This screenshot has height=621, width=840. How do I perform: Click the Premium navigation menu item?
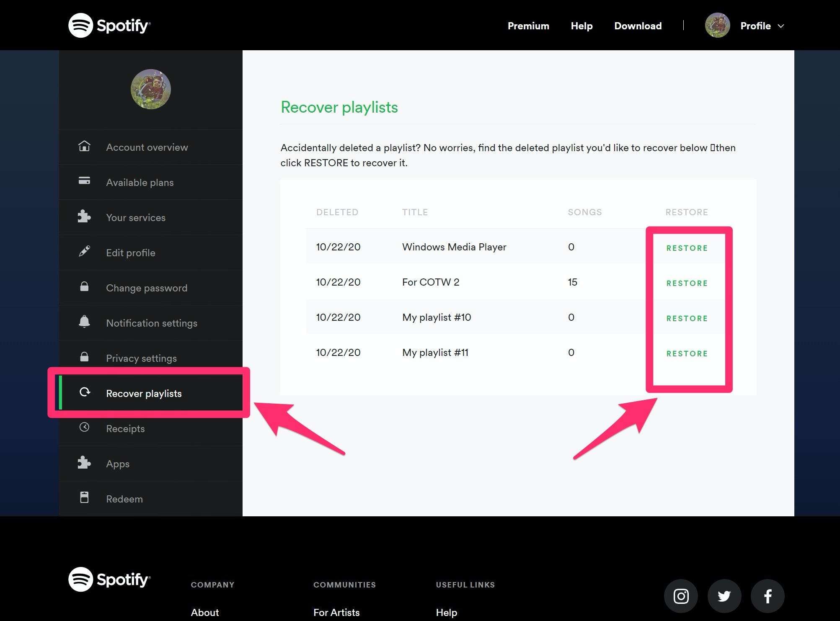pyautogui.click(x=529, y=26)
